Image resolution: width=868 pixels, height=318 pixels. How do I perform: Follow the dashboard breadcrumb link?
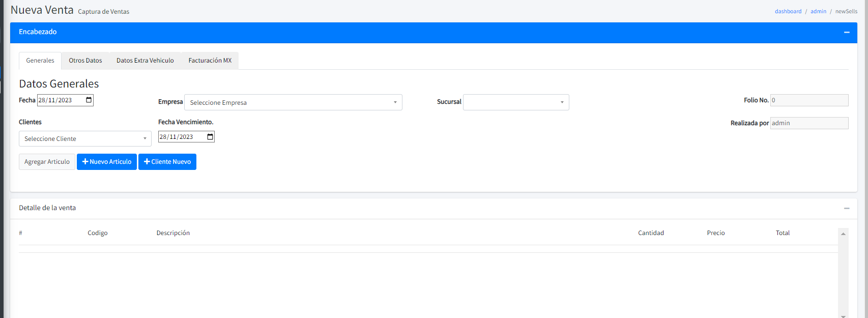(788, 11)
